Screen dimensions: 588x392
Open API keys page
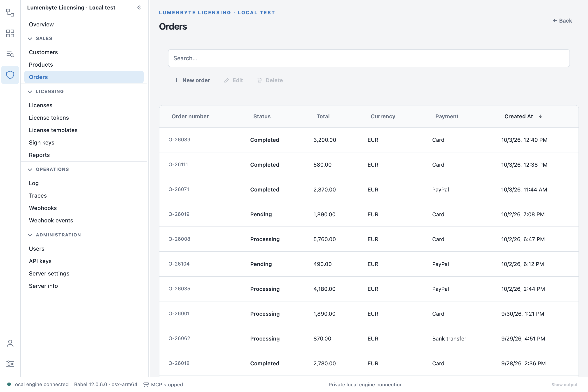coord(84,261)
